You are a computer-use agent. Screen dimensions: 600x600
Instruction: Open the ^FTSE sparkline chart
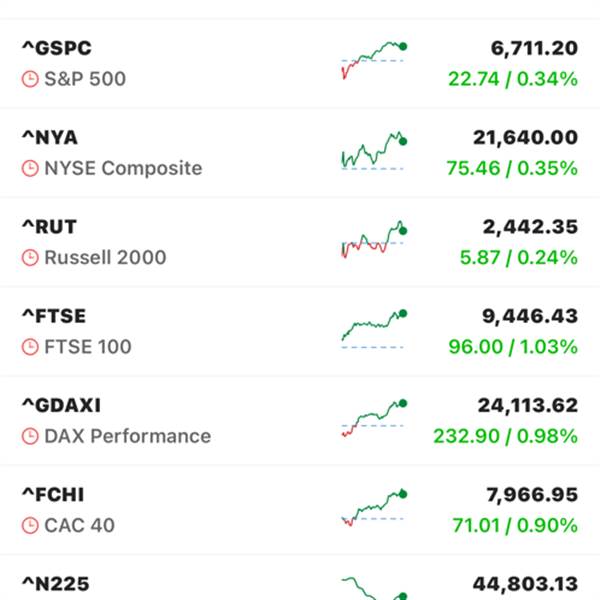pos(373,328)
